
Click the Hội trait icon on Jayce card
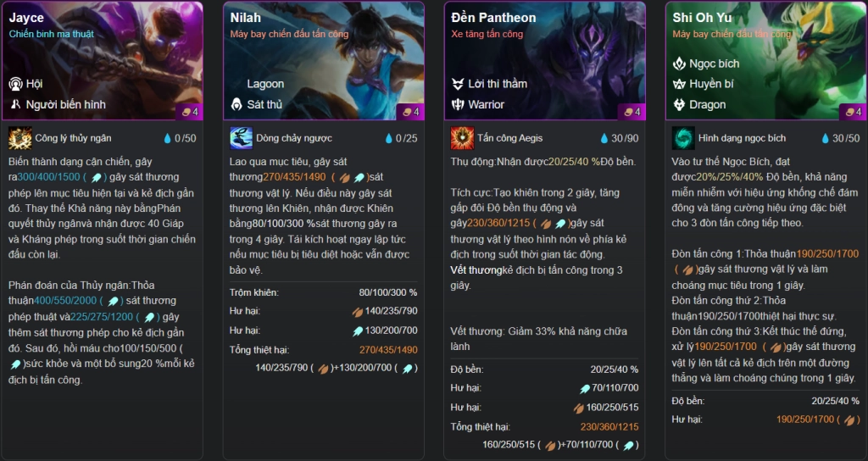(15, 84)
